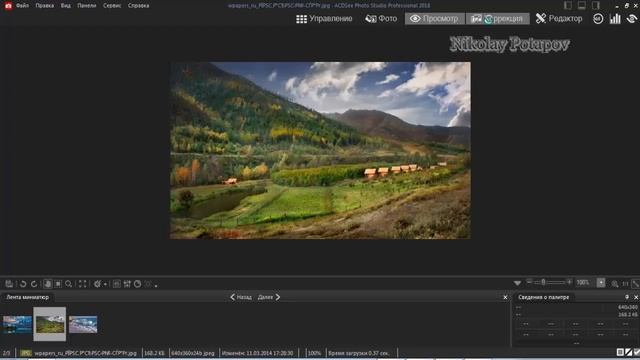Close the Сведения о палитре panel
The image size is (640, 360).
coord(636,297)
